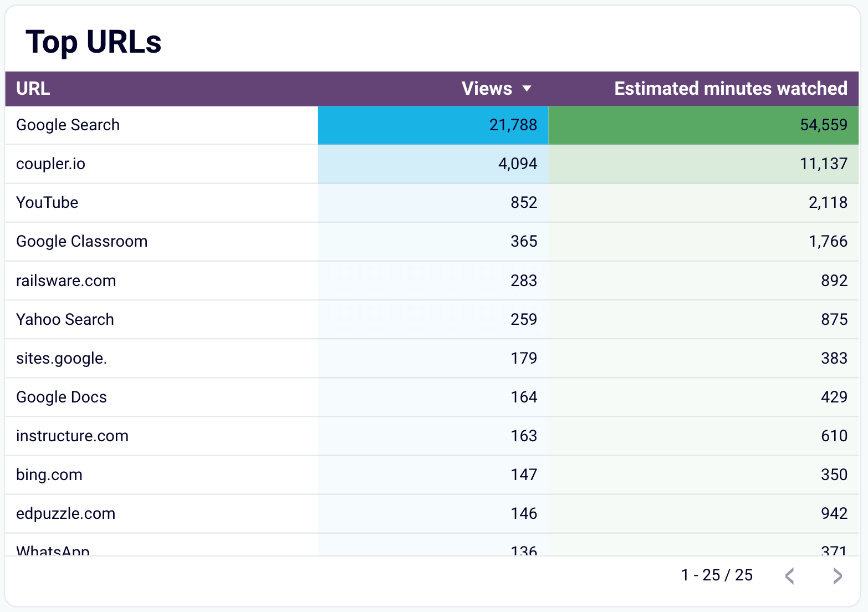Select the Google Search URL row
The image size is (868, 612).
(432, 125)
